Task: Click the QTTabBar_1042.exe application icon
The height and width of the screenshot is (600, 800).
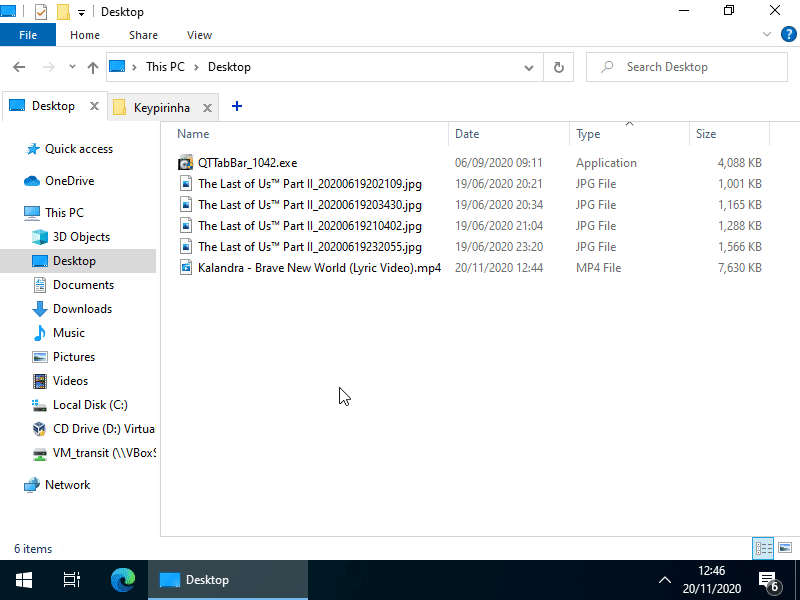Action: point(186,163)
